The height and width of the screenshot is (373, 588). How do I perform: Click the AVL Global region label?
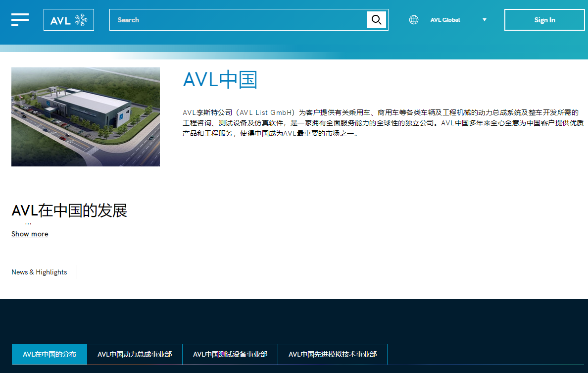445,20
